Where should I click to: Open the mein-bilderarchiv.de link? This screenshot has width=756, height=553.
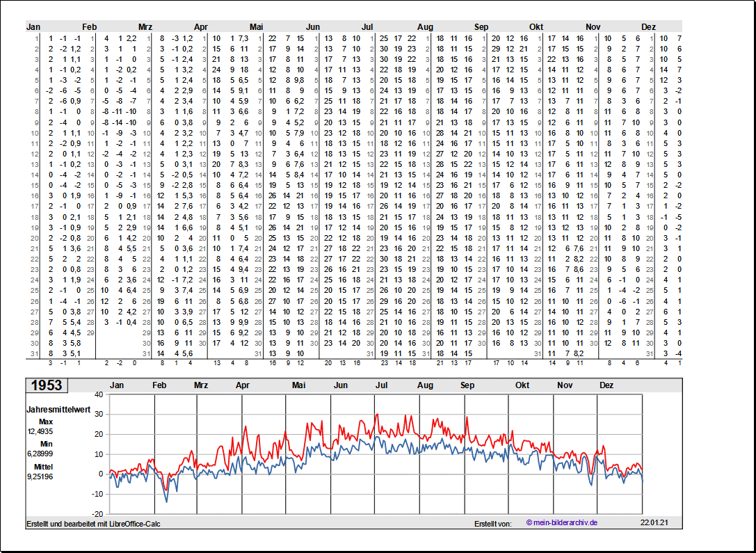point(562,523)
